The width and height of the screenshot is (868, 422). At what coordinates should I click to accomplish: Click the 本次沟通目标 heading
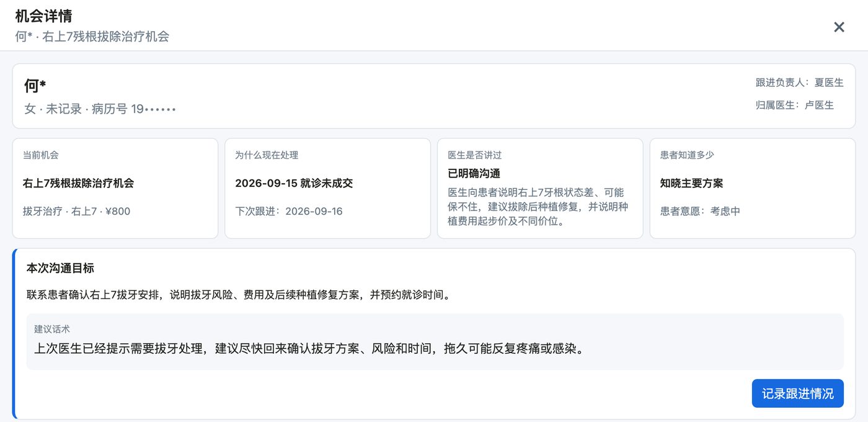pos(60,268)
